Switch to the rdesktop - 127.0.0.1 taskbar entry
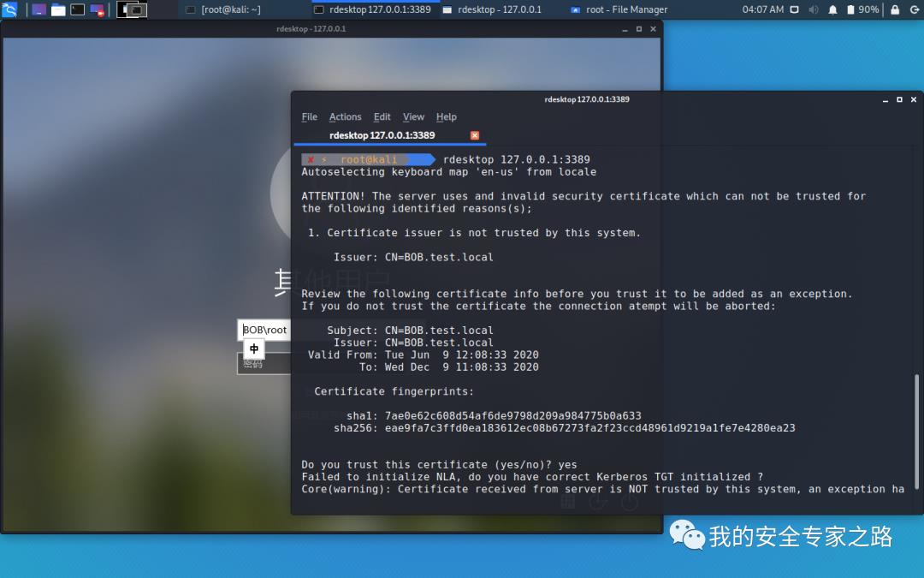The height and width of the screenshot is (578, 924). [x=492, y=9]
